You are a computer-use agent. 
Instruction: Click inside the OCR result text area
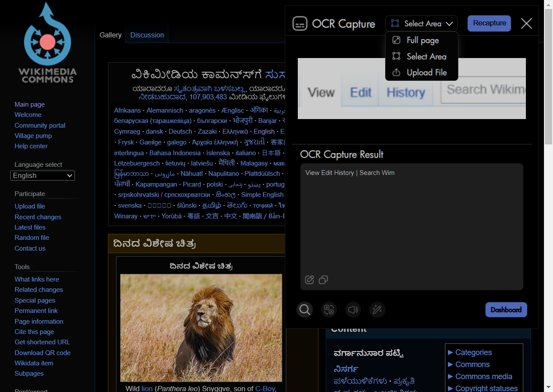[412, 227]
